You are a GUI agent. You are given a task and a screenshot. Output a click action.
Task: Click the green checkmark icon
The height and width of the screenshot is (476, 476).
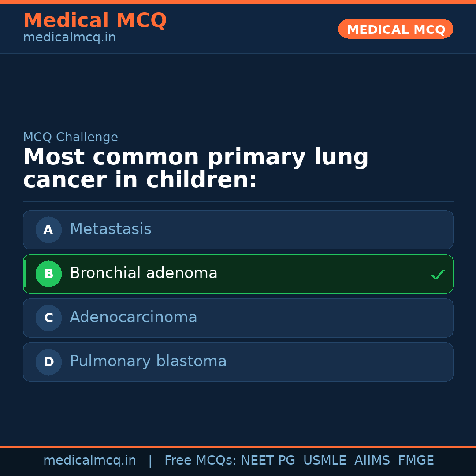point(437,275)
